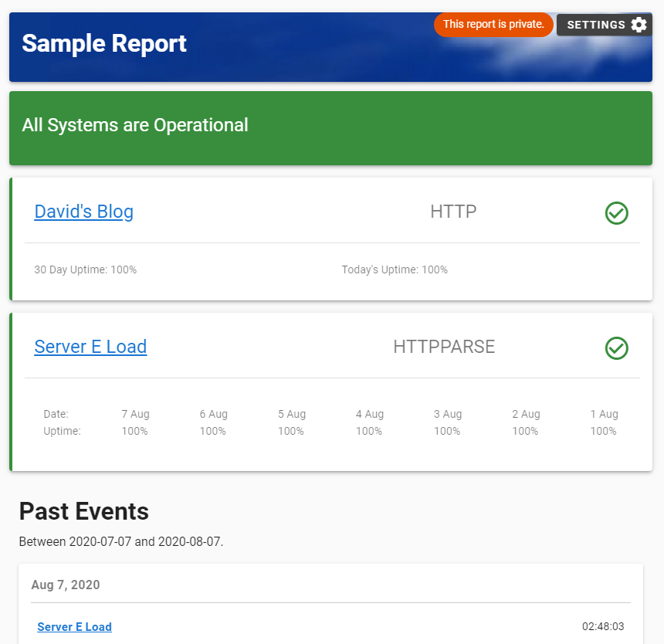Image resolution: width=664 pixels, height=644 pixels.
Task: Select the HTTPPARSE check type label
Action: click(444, 347)
